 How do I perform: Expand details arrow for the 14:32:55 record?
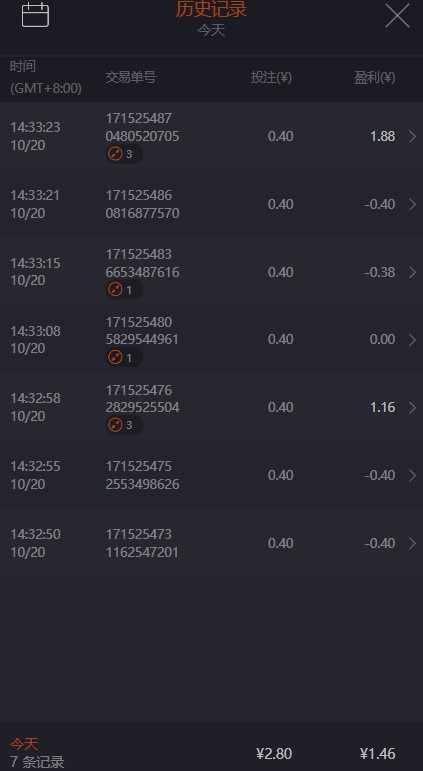coord(412,475)
